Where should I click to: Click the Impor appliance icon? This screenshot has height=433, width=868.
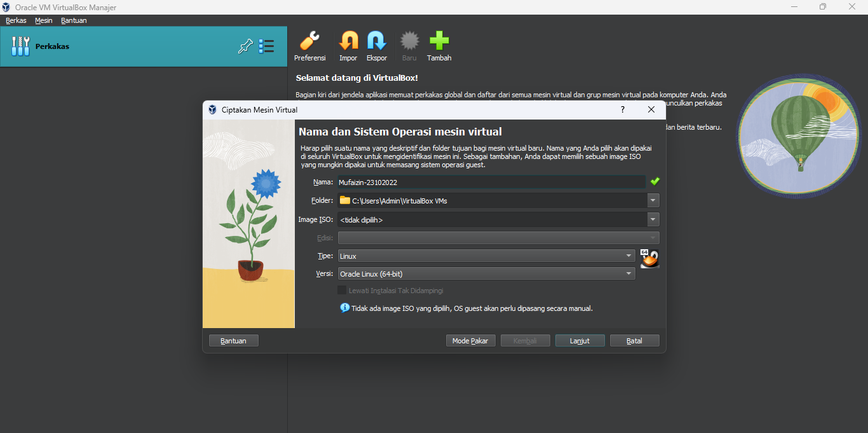(x=348, y=41)
